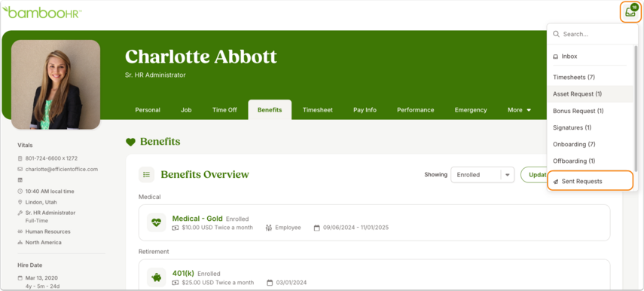The height and width of the screenshot is (291, 644).
Task: Click phone number 801-724-6600 x 1272
Action: click(51, 158)
